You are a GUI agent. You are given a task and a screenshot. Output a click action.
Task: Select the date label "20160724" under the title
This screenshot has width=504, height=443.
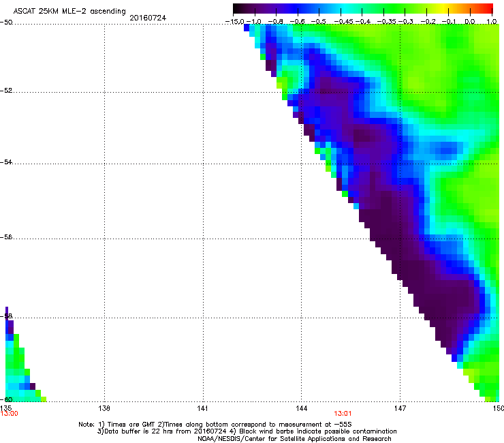tap(148, 18)
